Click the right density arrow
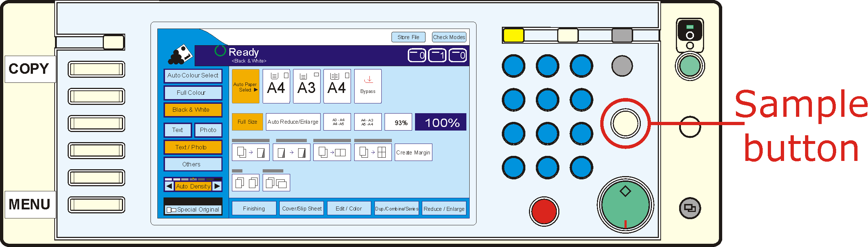 pyautogui.click(x=217, y=186)
